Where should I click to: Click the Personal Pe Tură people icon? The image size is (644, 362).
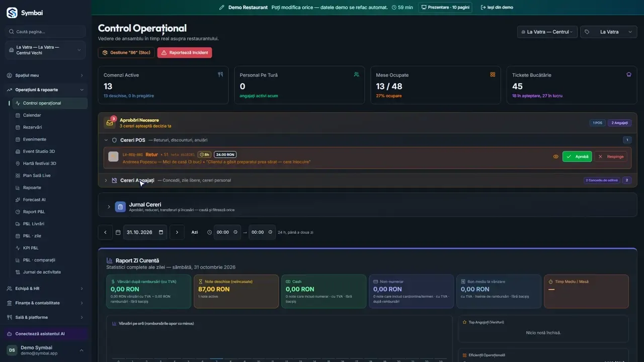tap(356, 74)
